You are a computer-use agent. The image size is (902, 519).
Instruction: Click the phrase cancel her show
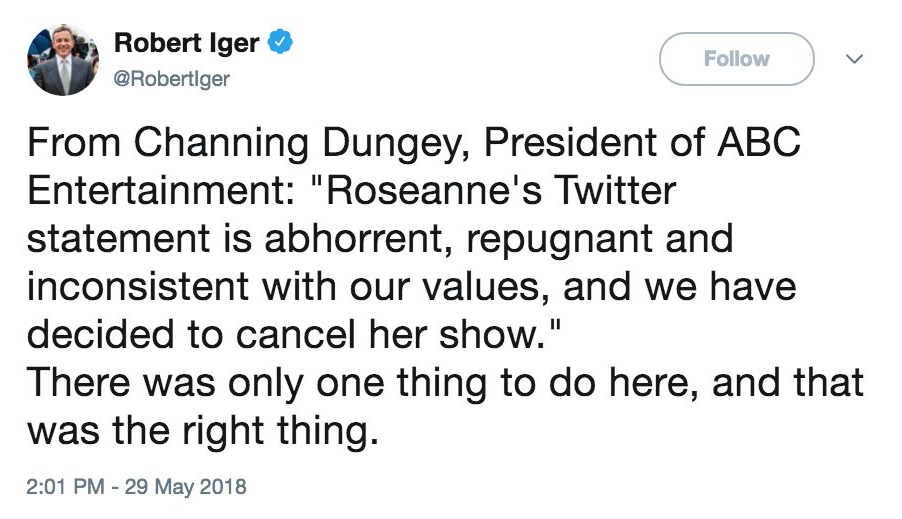click(391, 334)
